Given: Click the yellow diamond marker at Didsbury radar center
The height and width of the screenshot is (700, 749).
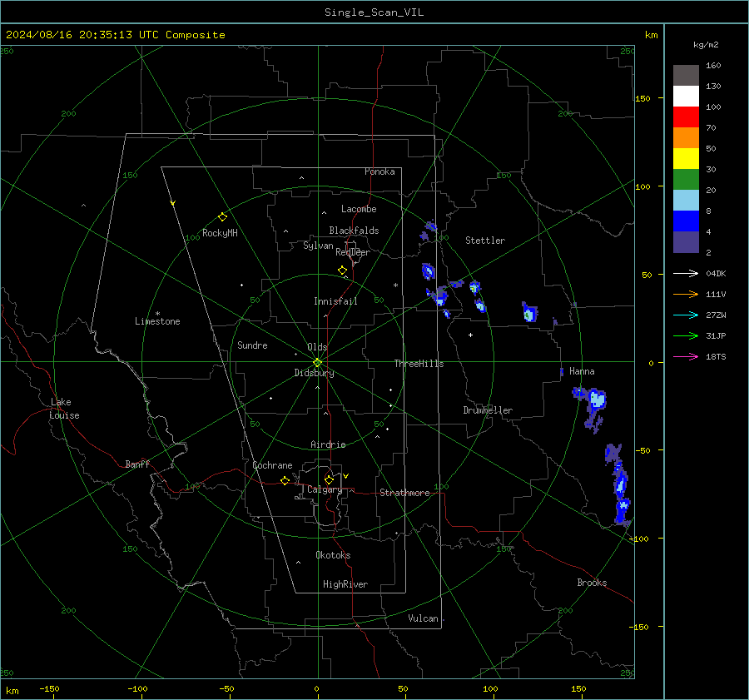Looking at the screenshot, I should point(318,362).
